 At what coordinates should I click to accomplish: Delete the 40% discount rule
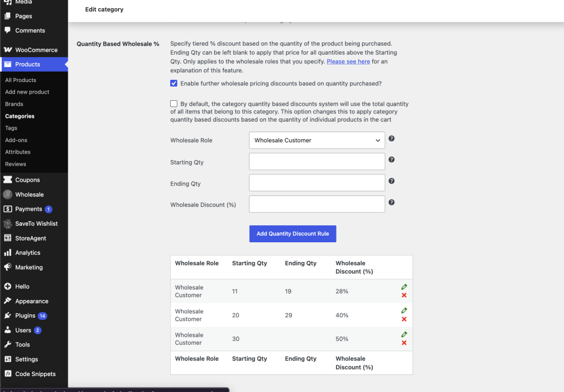click(x=404, y=319)
